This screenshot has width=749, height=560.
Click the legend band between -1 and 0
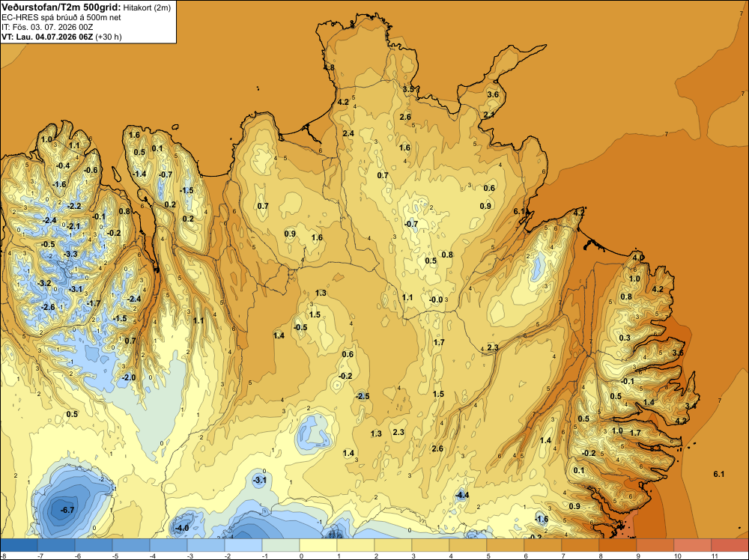(x=281, y=545)
